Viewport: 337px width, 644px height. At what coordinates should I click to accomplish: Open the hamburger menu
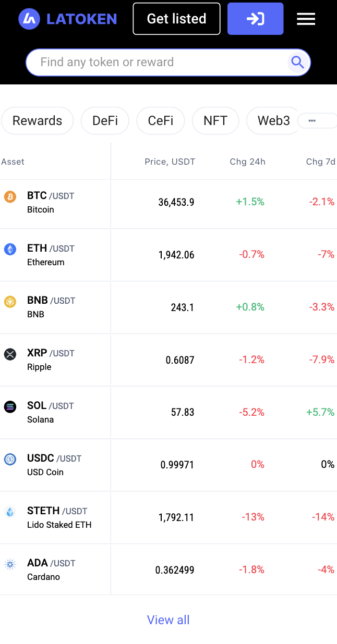tap(306, 19)
